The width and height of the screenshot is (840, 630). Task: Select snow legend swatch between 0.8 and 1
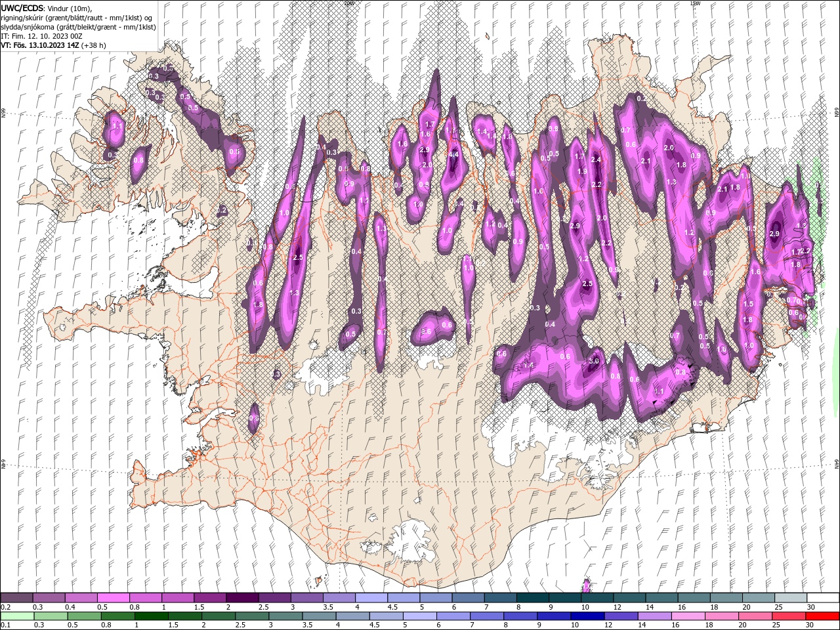145,598
